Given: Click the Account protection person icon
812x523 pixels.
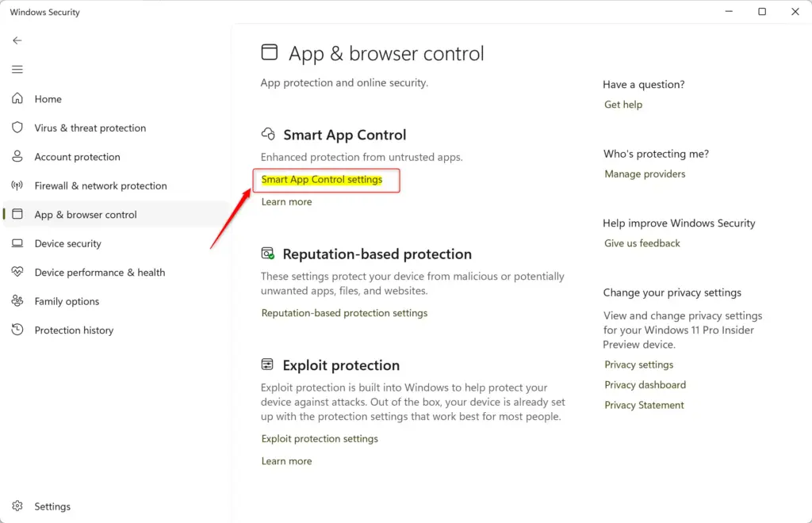Looking at the screenshot, I should pos(17,156).
